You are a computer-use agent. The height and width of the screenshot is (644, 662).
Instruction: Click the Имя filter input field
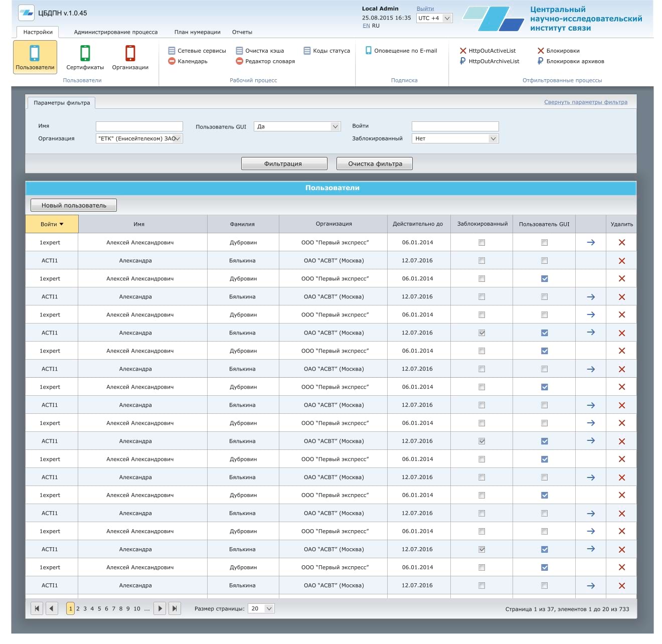139,126
